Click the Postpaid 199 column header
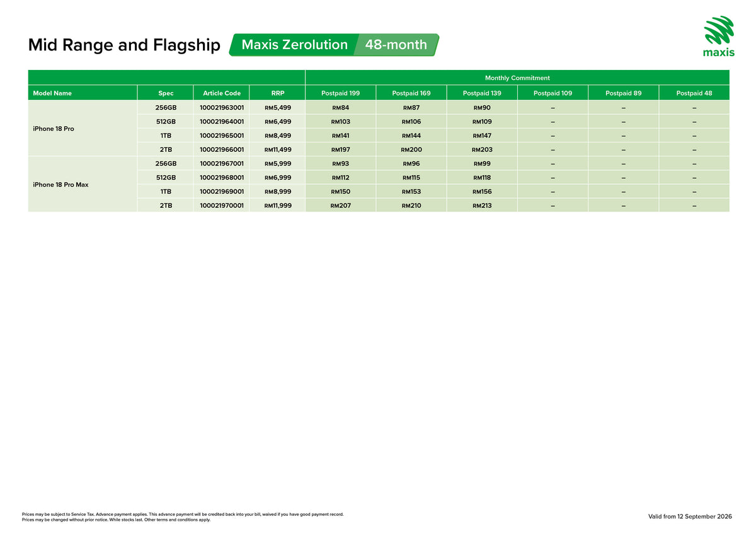The image size is (756, 534). (x=340, y=93)
